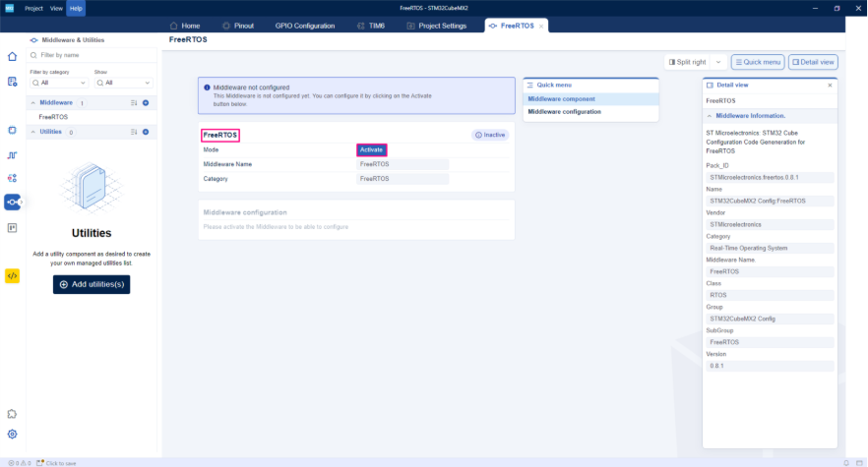The image size is (868, 467).
Task: Switch to the Home tab
Action: click(185, 26)
